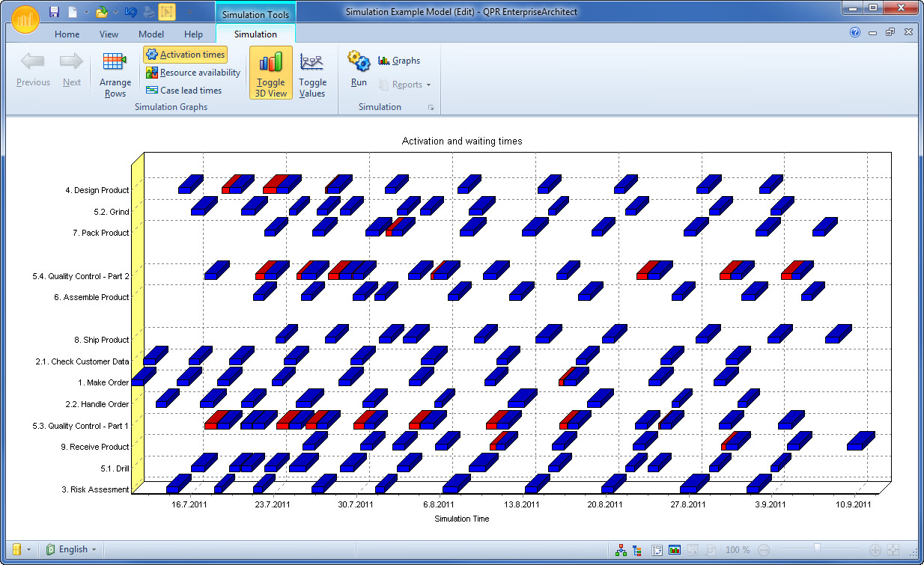This screenshot has width=924, height=565.
Task: Select the flowchart view icon in status bar
Action: point(621,549)
